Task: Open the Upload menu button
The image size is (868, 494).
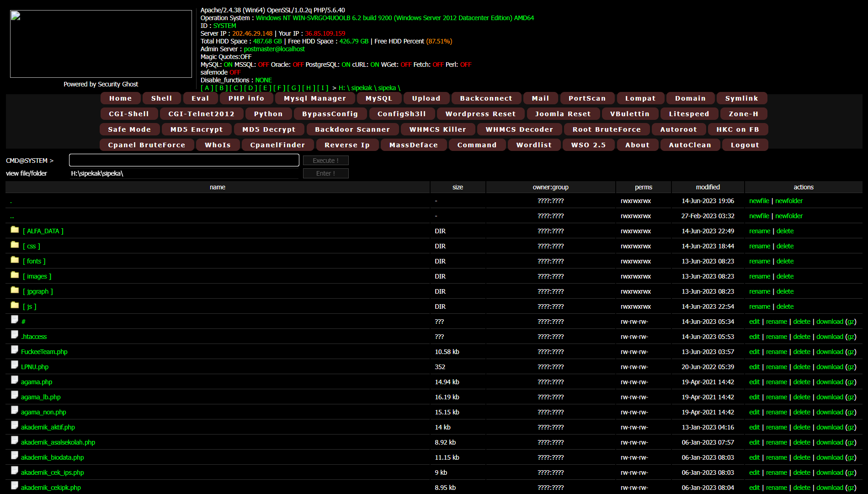Action: click(426, 98)
